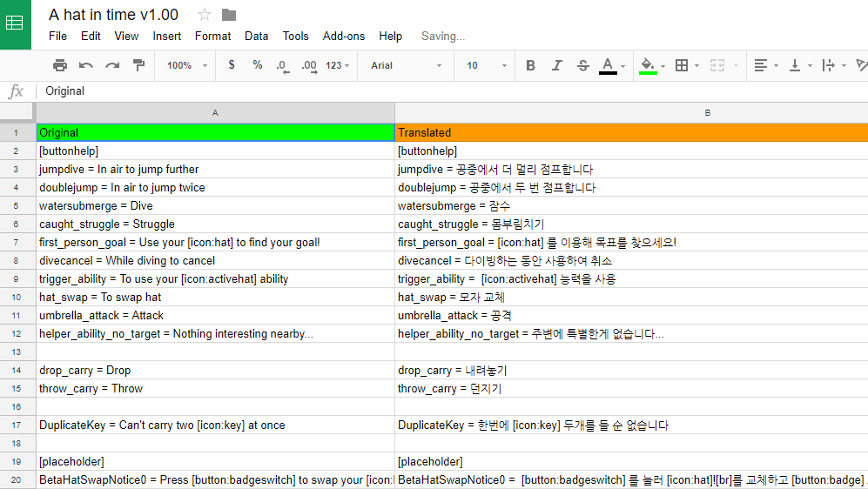The image size is (868, 489).
Task: Open vertical align options
Action: (x=795, y=65)
